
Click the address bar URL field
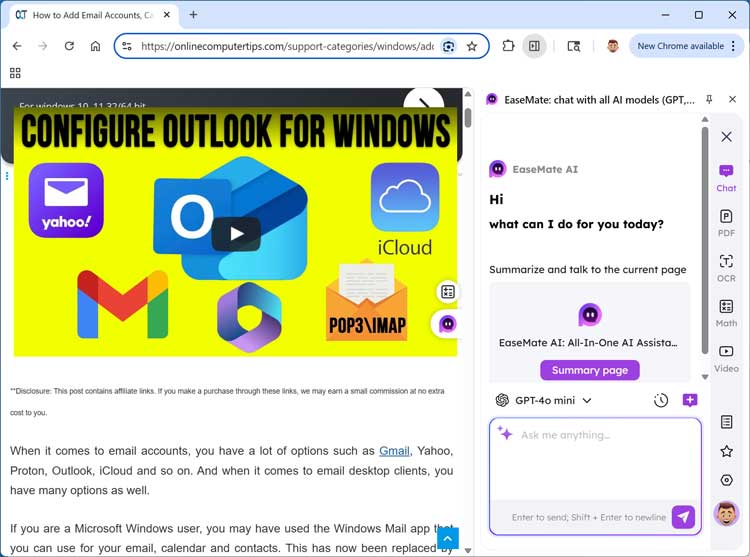coord(287,46)
